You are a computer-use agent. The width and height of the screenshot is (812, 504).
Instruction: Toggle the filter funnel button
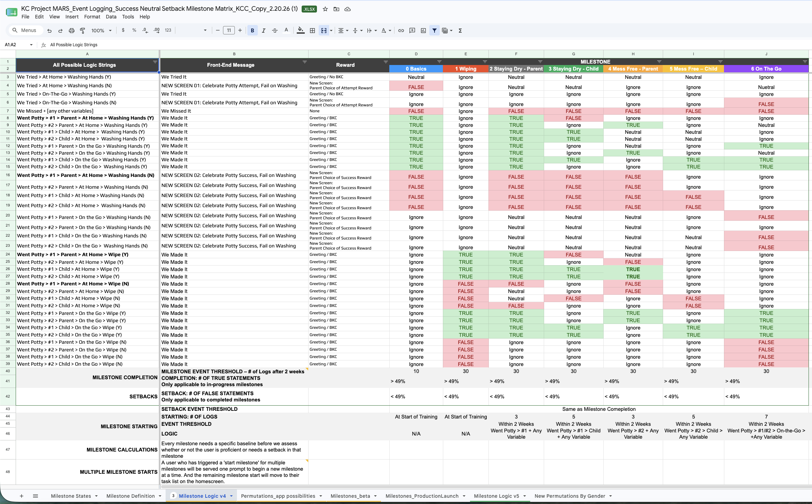click(x=435, y=31)
